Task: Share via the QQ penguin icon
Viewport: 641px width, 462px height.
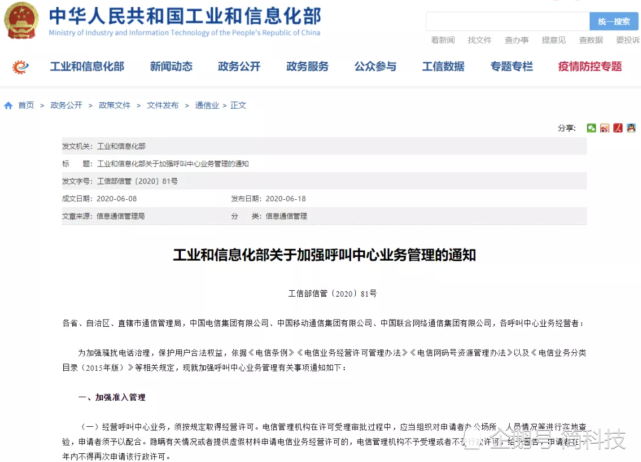Action: pyautogui.click(x=631, y=128)
